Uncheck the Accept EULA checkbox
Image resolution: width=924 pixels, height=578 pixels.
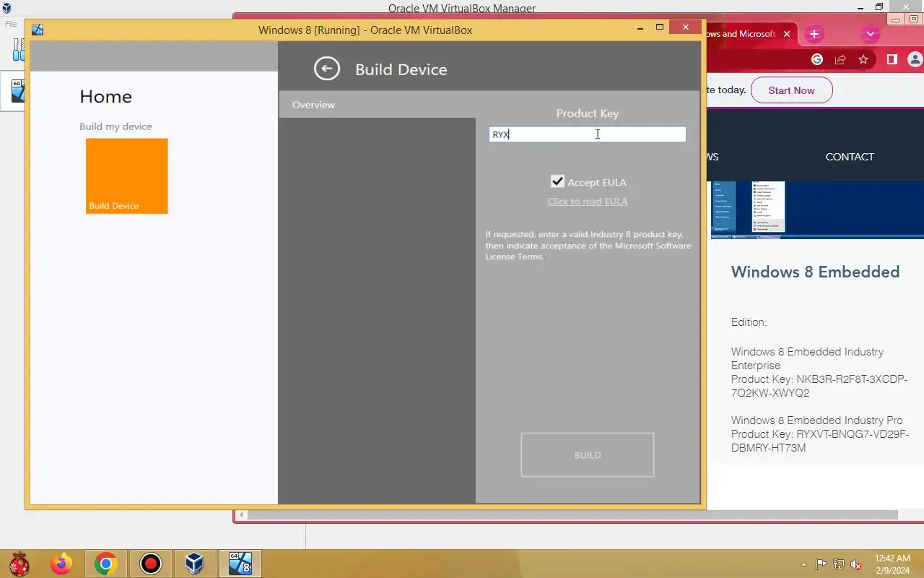(557, 181)
